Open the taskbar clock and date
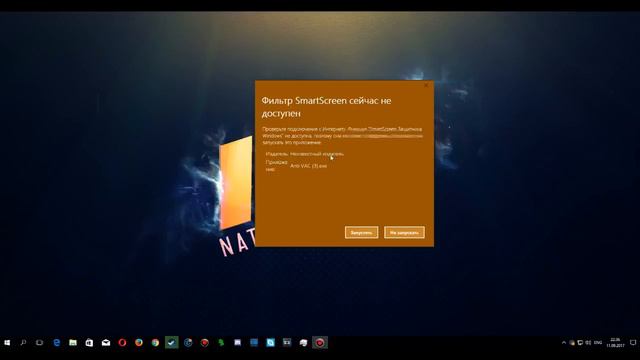Screen dimensions: 640x360 (615, 342)
